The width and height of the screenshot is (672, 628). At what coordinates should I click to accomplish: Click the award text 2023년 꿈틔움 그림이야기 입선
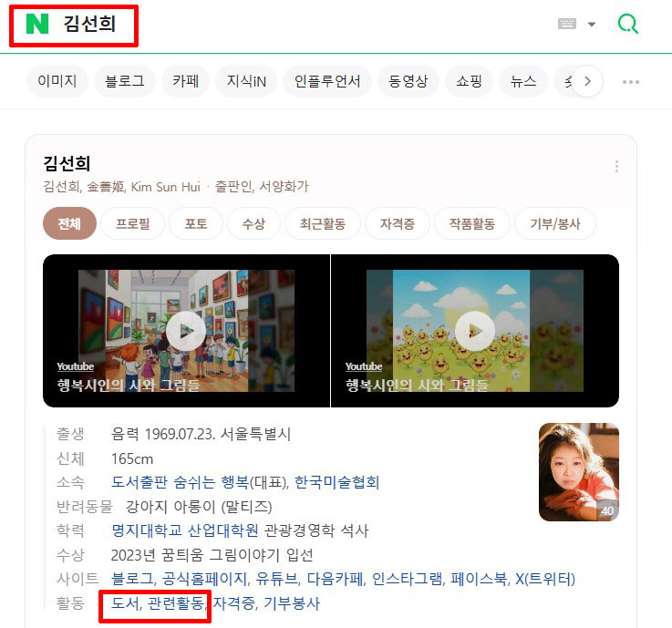(212, 555)
